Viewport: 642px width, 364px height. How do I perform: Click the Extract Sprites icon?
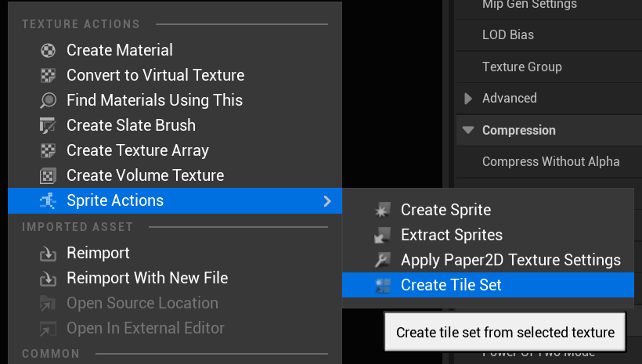point(383,235)
